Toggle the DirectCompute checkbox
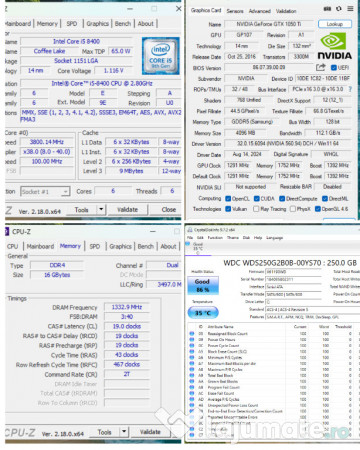This screenshot has height=450, width=360. tap(282, 199)
